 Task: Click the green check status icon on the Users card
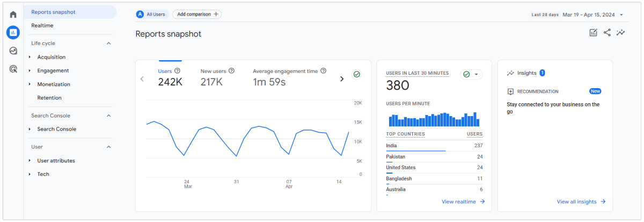pyautogui.click(x=356, y=75)
